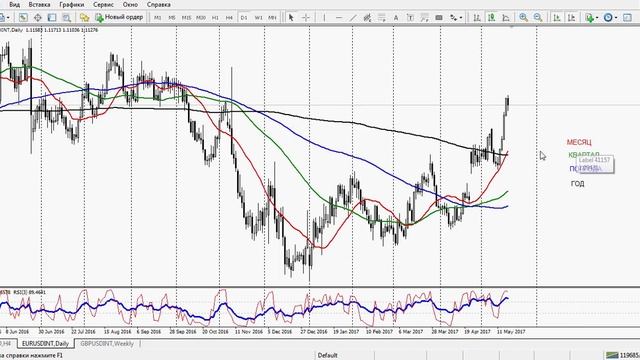Expand the arrows tool dropdown arrow
This screenshot has width=640, height=360.
461,18
